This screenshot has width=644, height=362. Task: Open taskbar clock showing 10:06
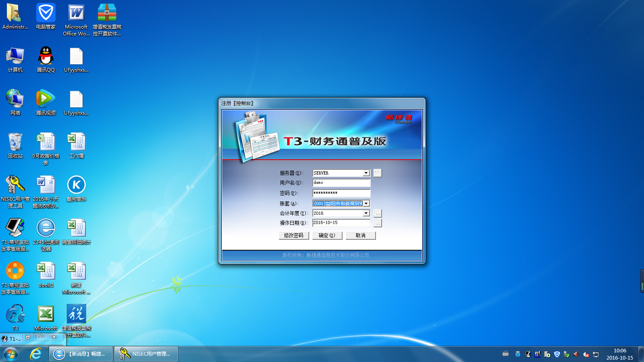[620, 354]
